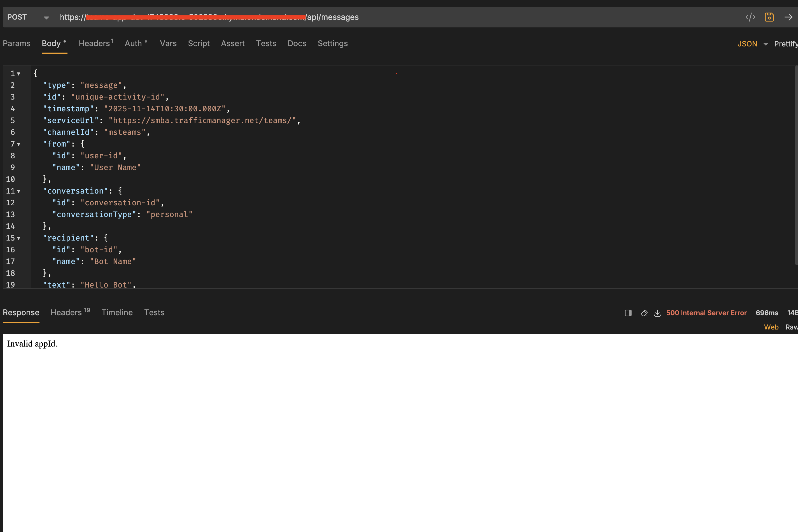Collapse the "from" object in the JSON body

point(19,144)
